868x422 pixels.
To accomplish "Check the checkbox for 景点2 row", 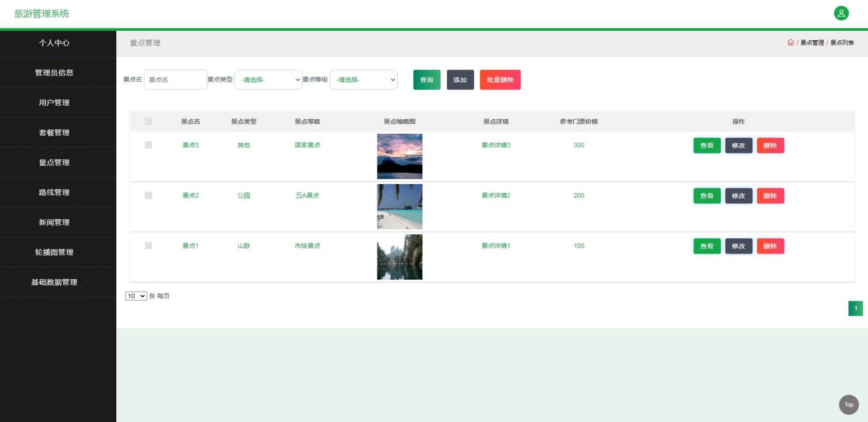I will (x=148, y=195).
